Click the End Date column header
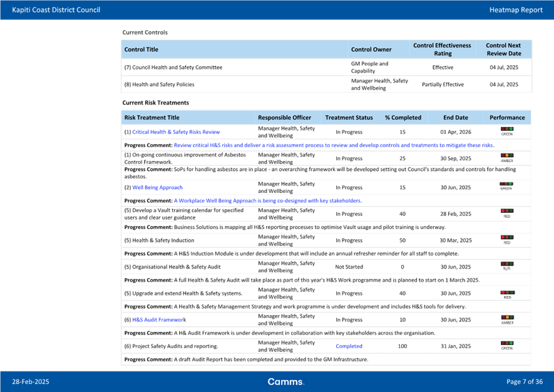 coord(456,118)
